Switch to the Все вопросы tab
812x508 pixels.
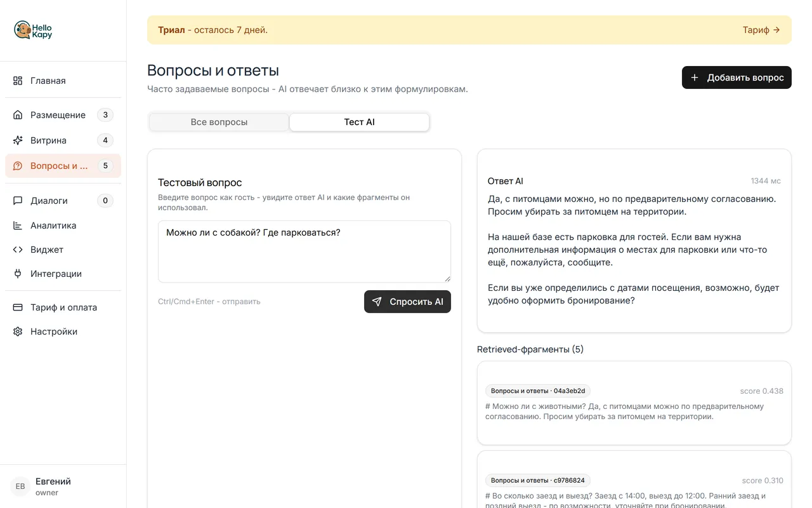point(219,122)
